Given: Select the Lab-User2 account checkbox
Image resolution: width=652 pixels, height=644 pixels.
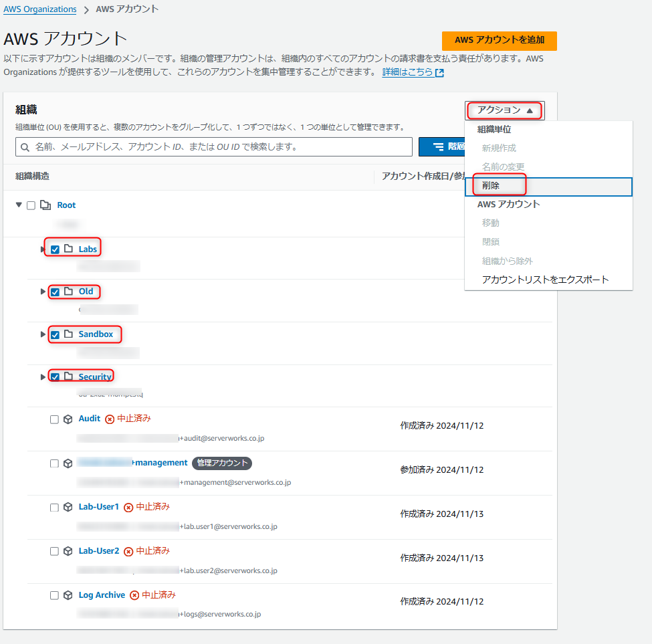Looking at the screenshot, I should (x=54, y=551).
